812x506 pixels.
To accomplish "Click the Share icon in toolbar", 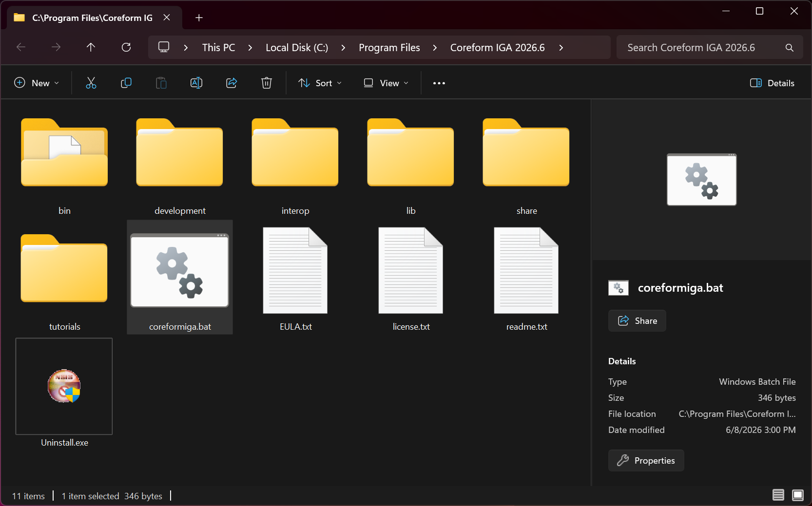I will point(232,83).
